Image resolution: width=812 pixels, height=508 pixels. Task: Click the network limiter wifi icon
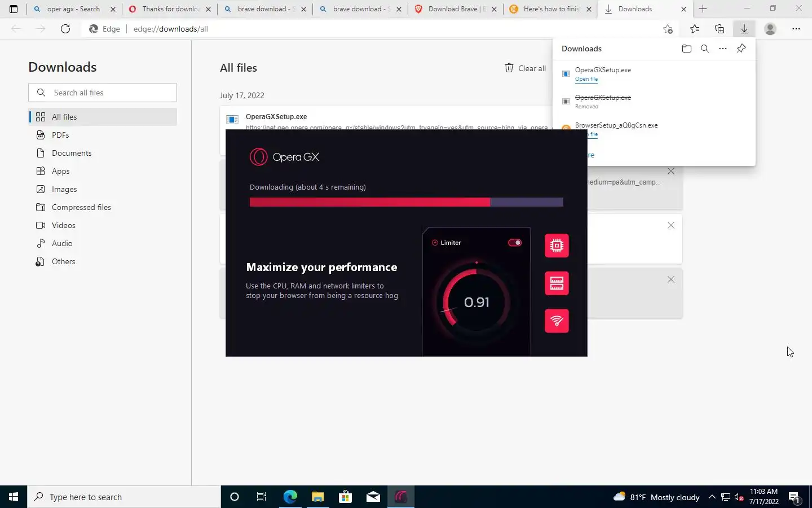coord(557,321)
